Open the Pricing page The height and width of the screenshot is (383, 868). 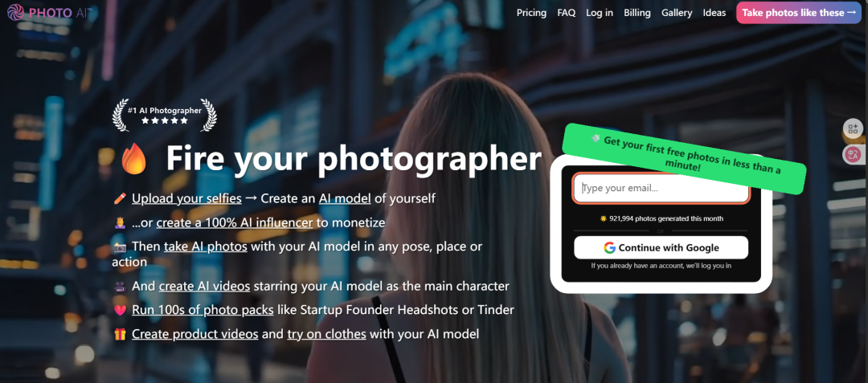pos(531,13)
